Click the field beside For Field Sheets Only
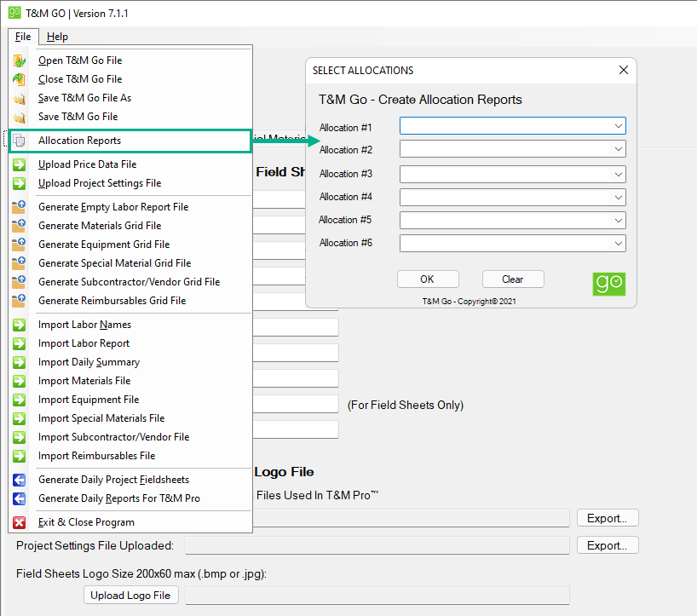Image resolution: width=697 pixels, height=616 pixels. (x=296, y=405)
